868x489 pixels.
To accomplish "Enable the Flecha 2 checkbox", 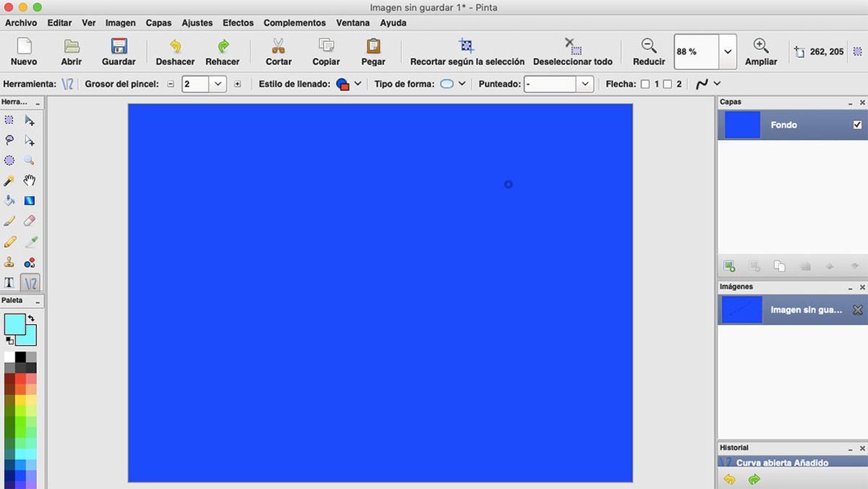I will pyautogui.click(x=666, y=83).
